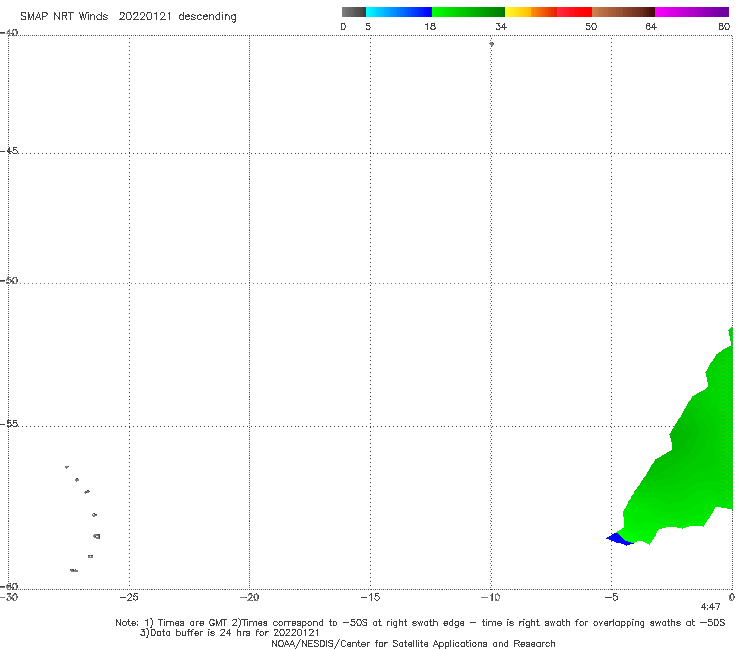
Task: Click the longitude axis label "-20"
Action: [x=250, y=597]
